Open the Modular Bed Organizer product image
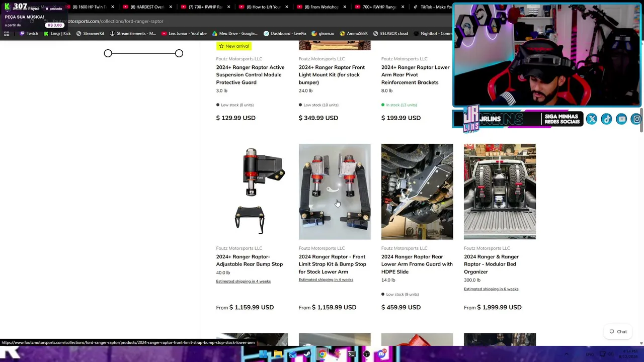The height and width of the screenshot is (362, 644). (500, 192)
